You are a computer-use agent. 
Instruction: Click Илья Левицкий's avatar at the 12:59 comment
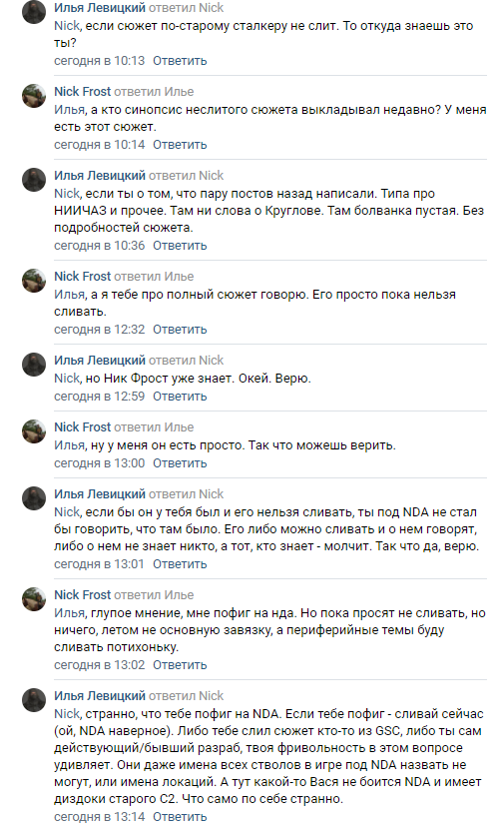pyautogui.click(x=33, y=365)
